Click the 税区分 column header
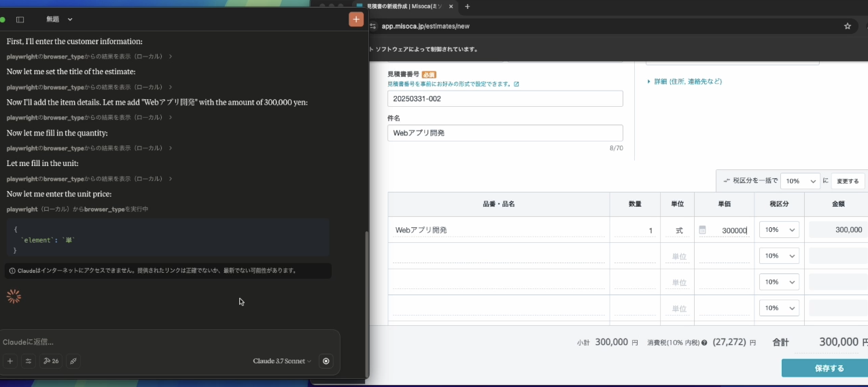 click(779, 204)
